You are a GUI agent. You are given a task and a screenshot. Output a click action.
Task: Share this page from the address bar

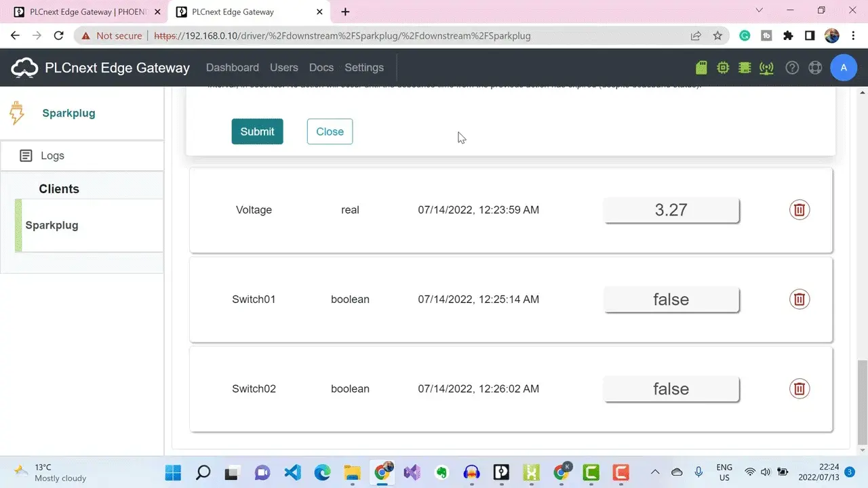(x=696, y=36)
